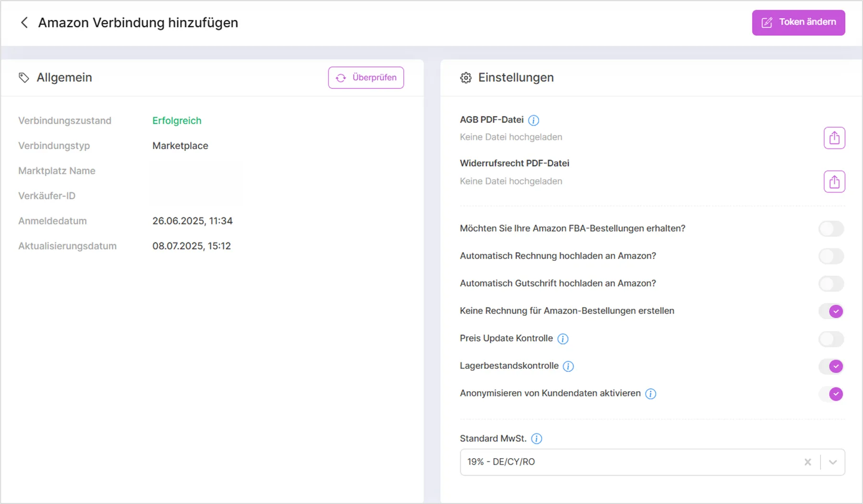
Task: Click the Verbindungszustand label
Action: [65, 121]
